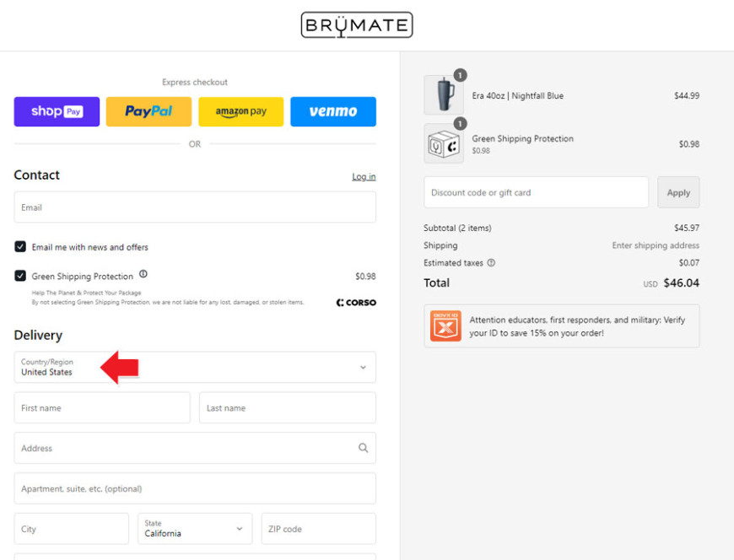Pay with Shop Pay express checkout
Screen dimensions: 734x560
point(57,111)
